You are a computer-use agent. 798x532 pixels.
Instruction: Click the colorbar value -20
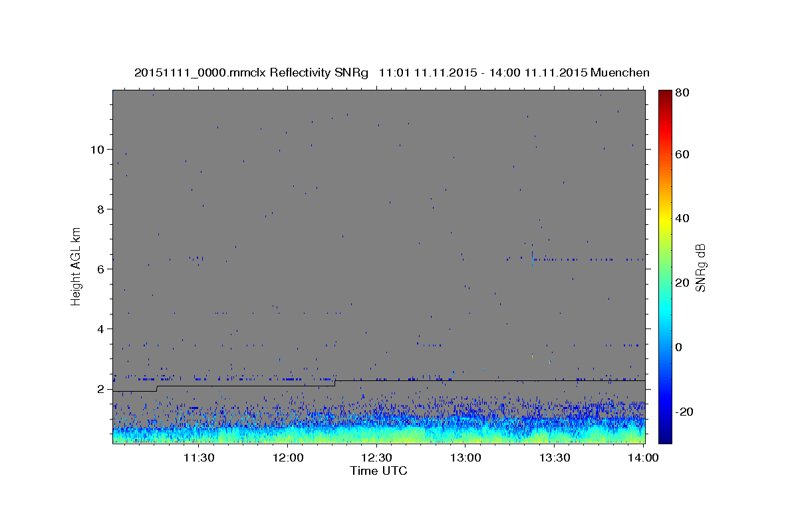tap(684, 412)
